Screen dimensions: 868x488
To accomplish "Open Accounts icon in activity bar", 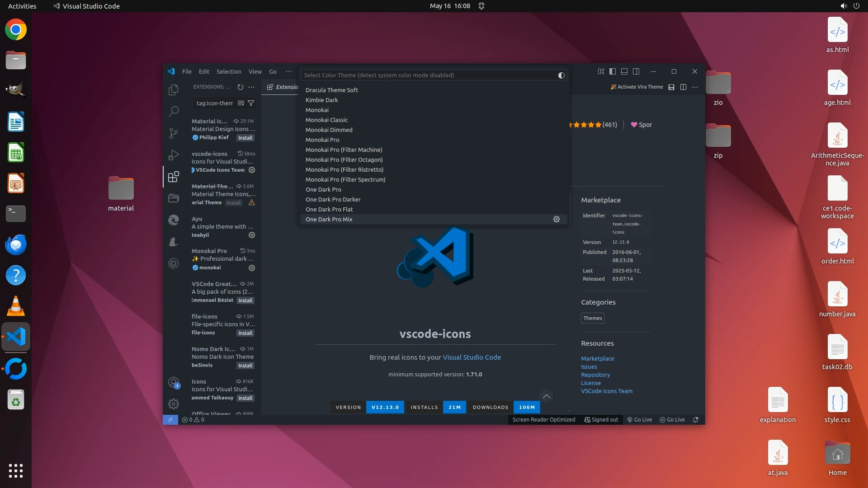I will click(x=174, y=383).
